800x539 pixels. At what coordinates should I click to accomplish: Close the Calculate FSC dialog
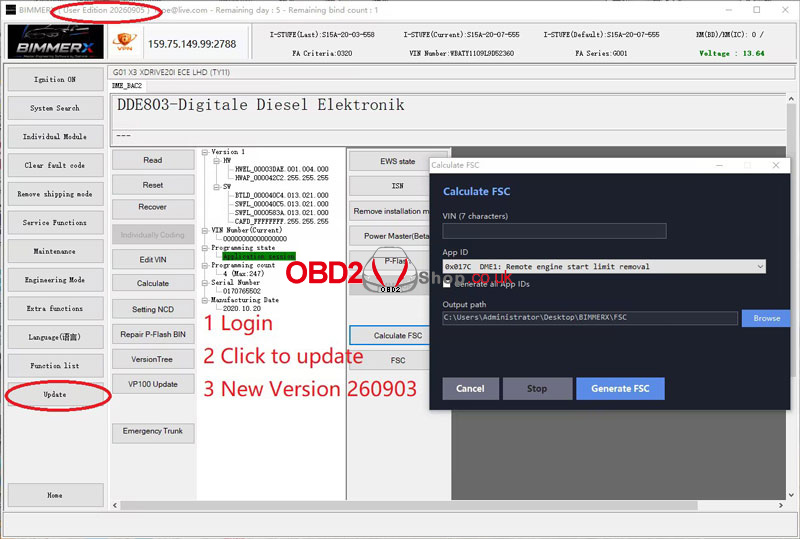click(776, 165)
